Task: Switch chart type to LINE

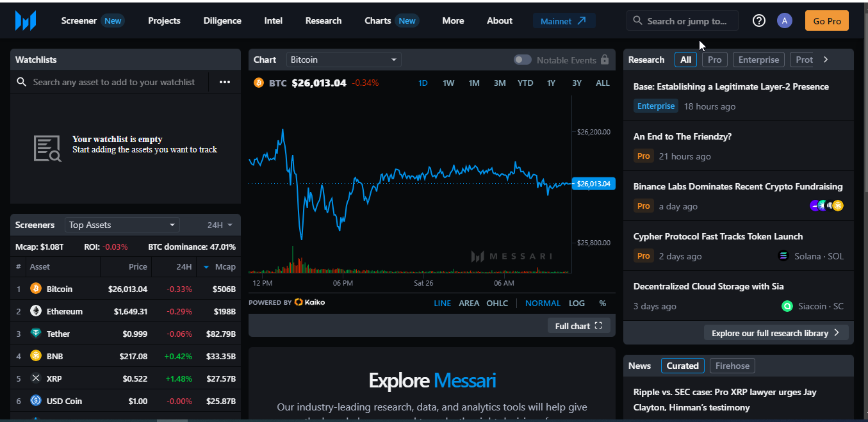Action: [442, 303]
